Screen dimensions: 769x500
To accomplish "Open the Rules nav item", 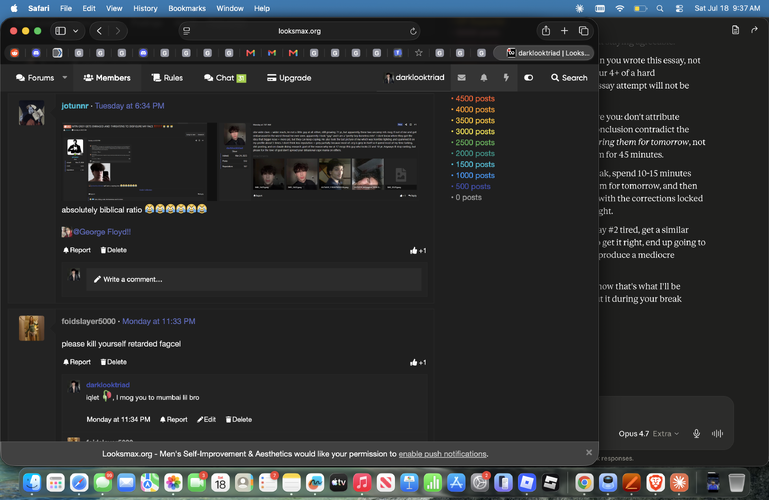I will [x=167, y=78].
